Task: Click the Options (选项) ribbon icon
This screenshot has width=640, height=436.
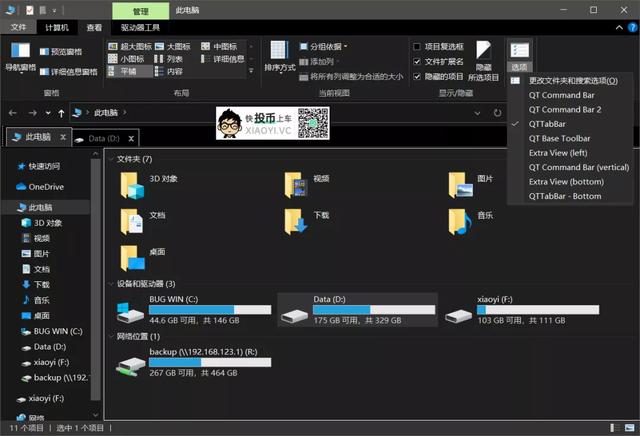Action: [520, 56]
